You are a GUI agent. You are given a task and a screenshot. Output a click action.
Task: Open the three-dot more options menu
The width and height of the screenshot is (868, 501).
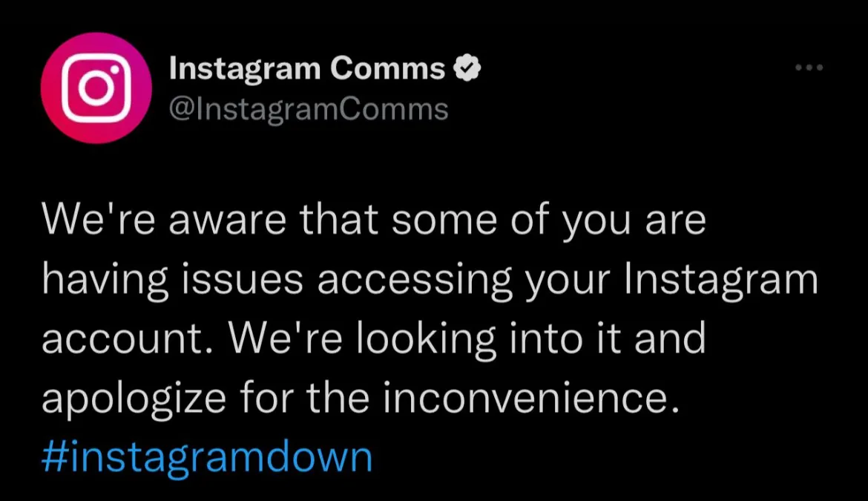pos(809,68)
